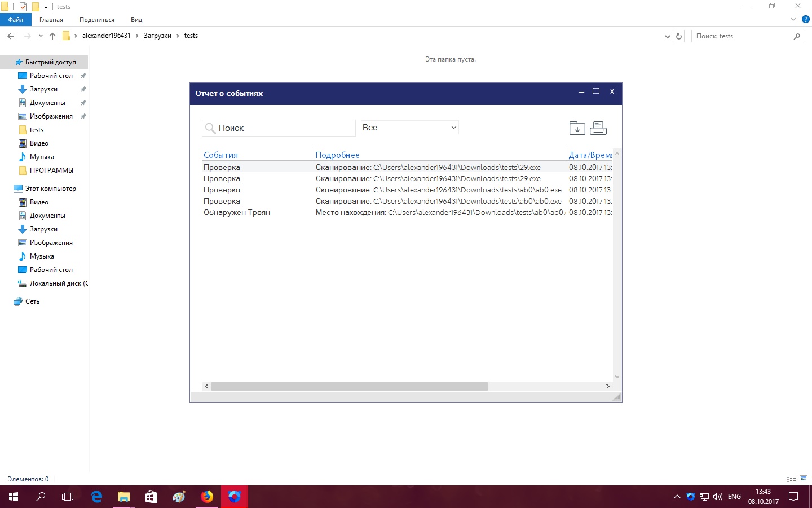
Task: Click the pin next to Документы in Quick access
Action: pyautogui.click(x=83, y=103)
